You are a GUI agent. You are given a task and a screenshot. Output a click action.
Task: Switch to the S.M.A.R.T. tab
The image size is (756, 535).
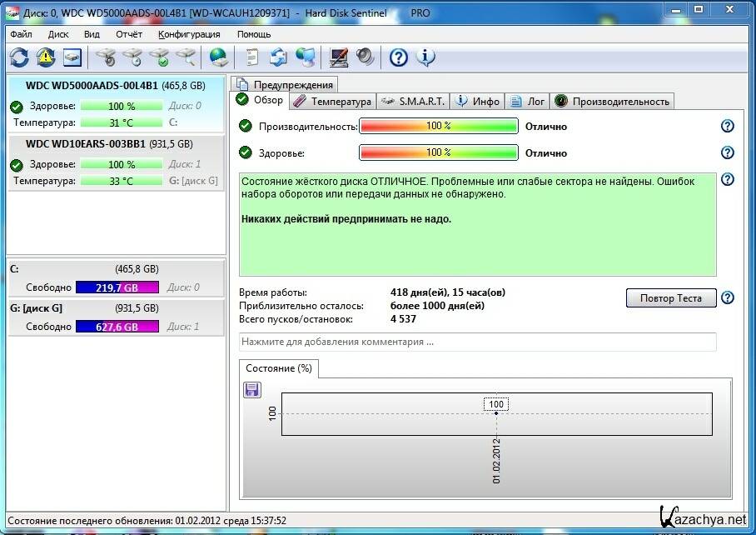point(413,101)
